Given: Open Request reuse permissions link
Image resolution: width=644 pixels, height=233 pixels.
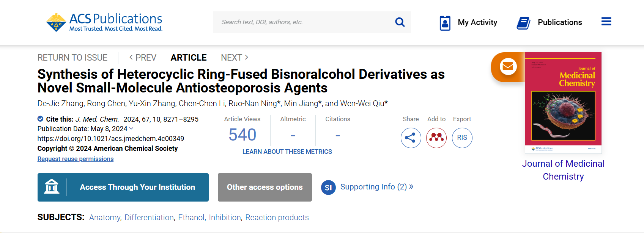Looking at the screenshot, I should 76,159.
